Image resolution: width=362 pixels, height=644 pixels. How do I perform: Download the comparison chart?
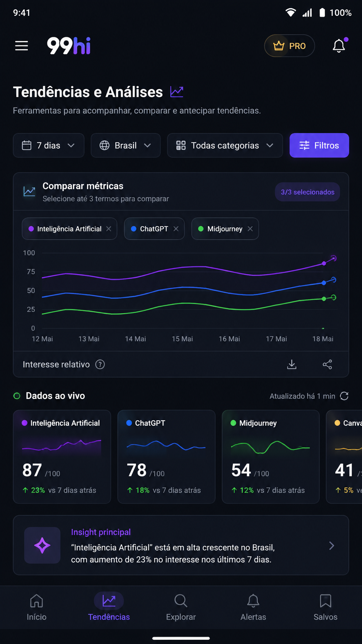click(x=292, y=364)
